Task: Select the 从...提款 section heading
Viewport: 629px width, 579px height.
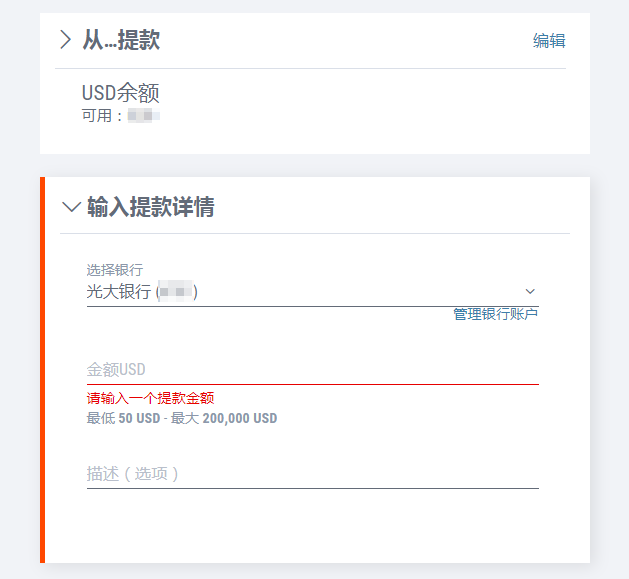Action: (x=121, y=40)
